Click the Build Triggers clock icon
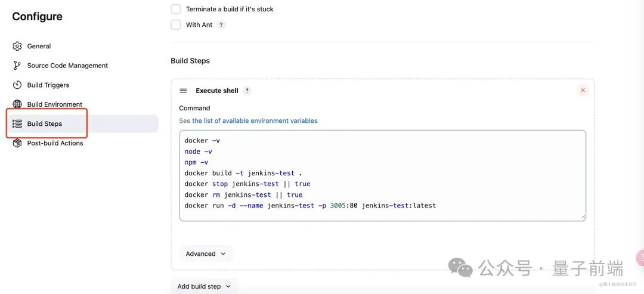The width and height of the screenshot is (644, 294). [x=17, y=85]
